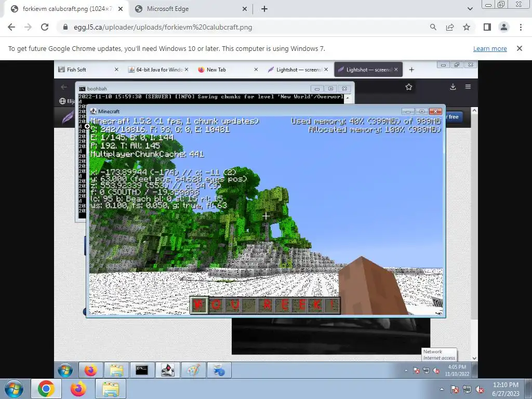The height and width of the screenshot is (399, 532).
Task: Select the hotbar slot showing letter K
Action: point(316,305)
